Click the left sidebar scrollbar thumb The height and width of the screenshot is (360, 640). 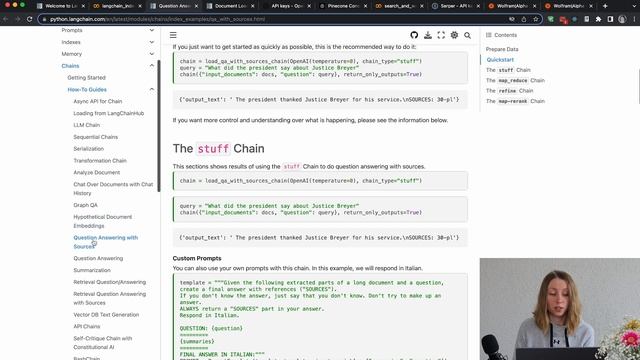159,126
